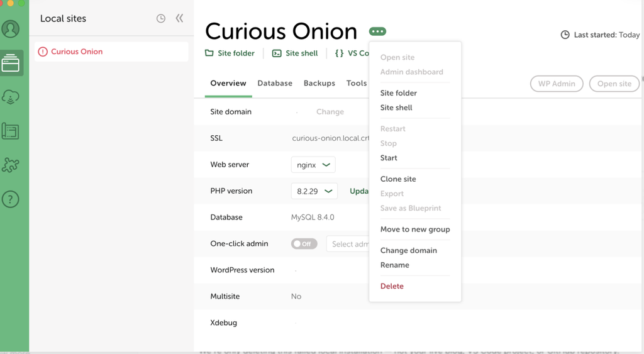Choose Site folder in context menu
The width and height of the screenshot is (644, 354).
tap(398, 93)
